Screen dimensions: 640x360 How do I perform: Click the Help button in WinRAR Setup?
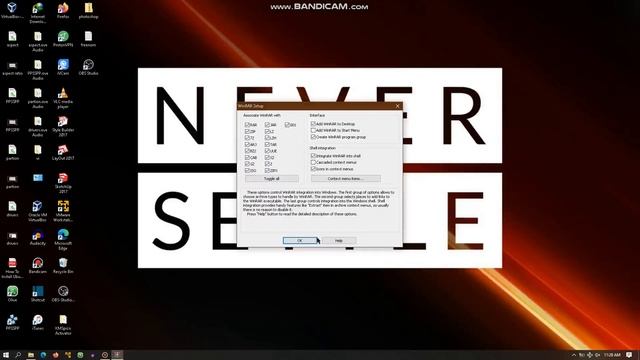tap(339, 240)
